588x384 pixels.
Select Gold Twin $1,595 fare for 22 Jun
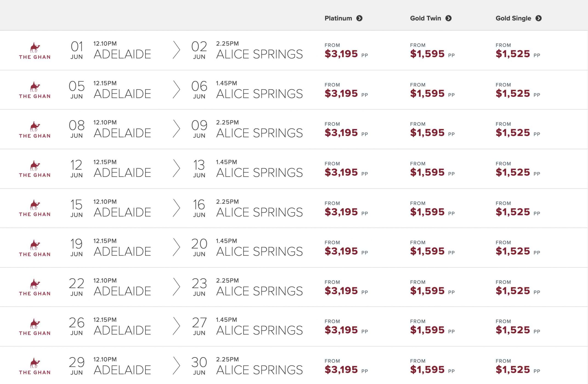point(427,291)
